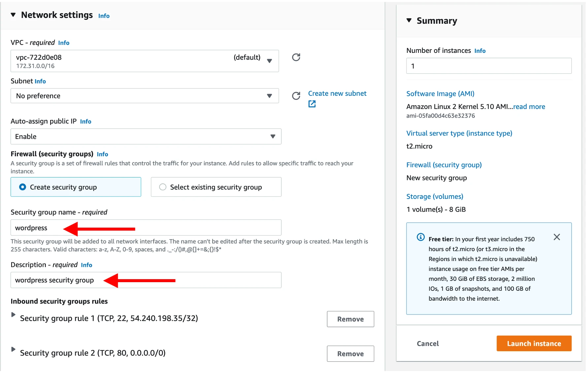Open Auto-assign public IP Info link
The width and height of the screenshot is (588, 374).
tap(86, 122)
